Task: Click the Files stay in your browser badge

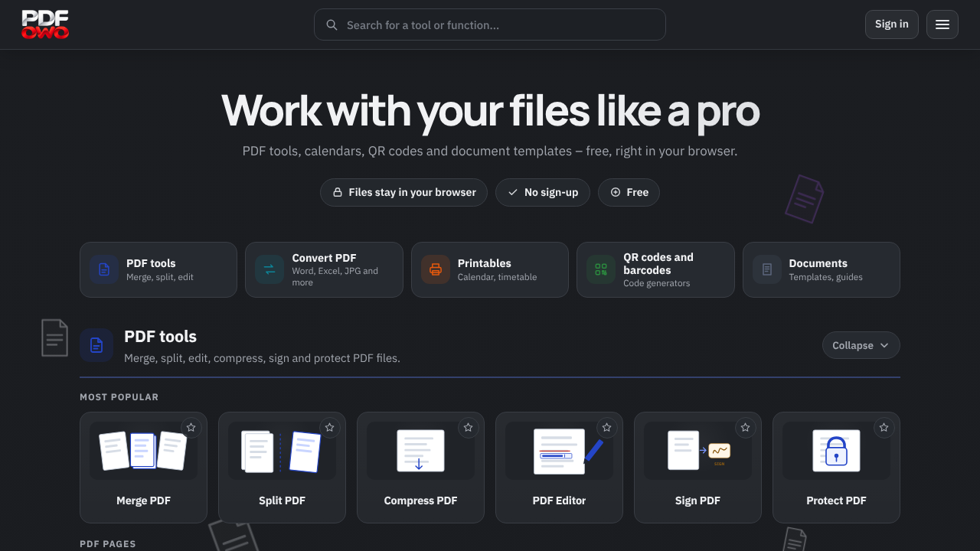Action: pyautogui.click(x=403, y=192)
